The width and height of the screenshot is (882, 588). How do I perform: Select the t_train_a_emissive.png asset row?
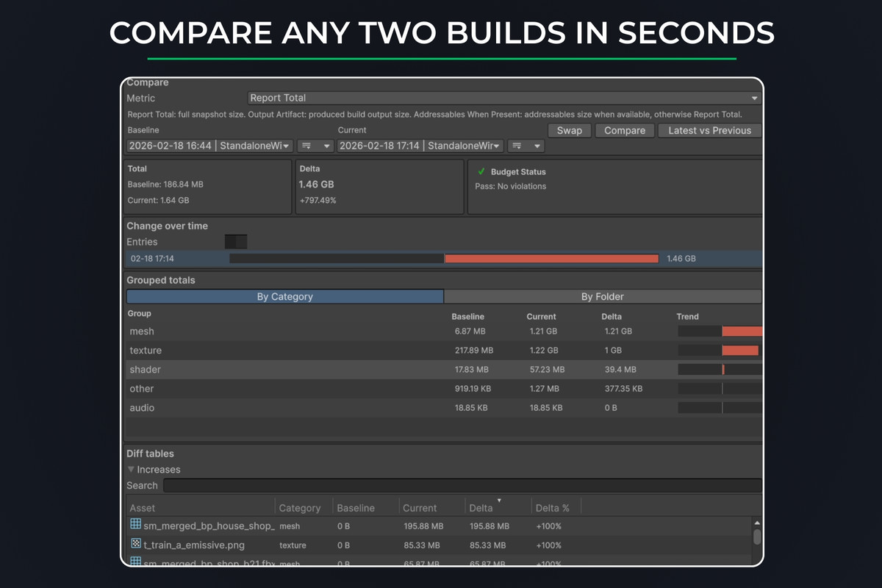pos(439,545)
